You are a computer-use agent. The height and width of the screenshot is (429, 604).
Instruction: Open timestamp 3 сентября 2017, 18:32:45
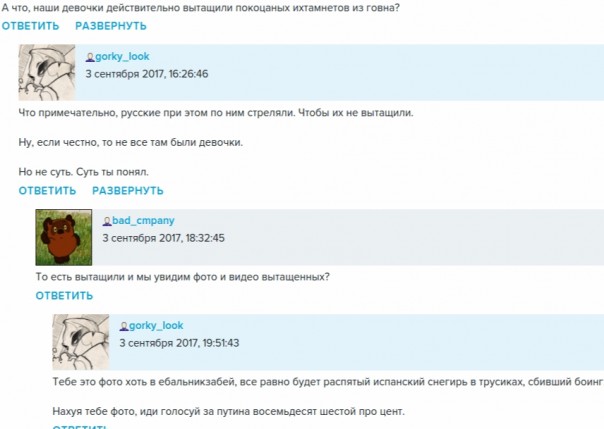click(163, 238)
